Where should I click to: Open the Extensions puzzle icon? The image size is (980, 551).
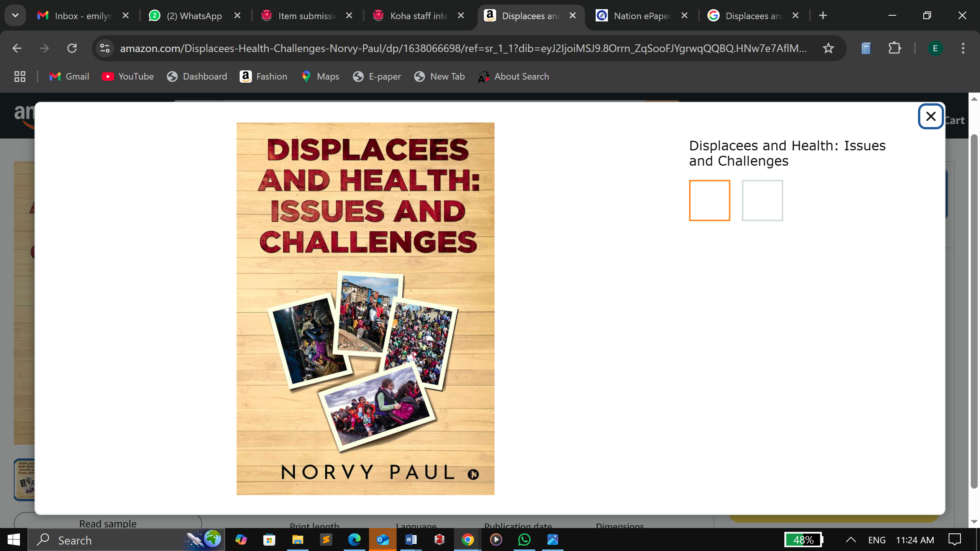(894, 48)
